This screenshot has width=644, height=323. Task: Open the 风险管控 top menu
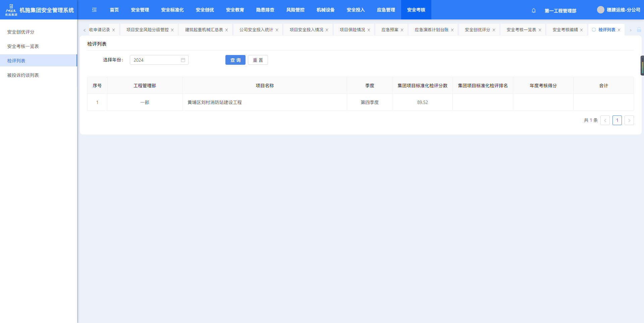[295, 10]
